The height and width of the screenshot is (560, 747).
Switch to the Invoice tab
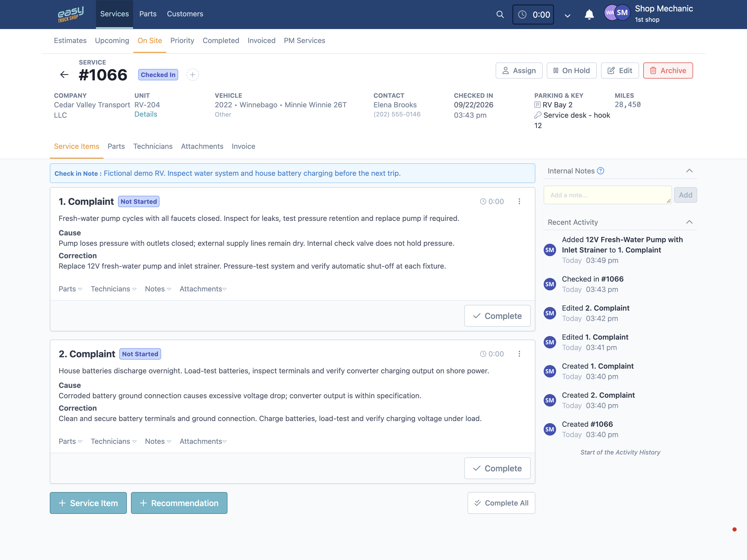(x=243, y=146)
